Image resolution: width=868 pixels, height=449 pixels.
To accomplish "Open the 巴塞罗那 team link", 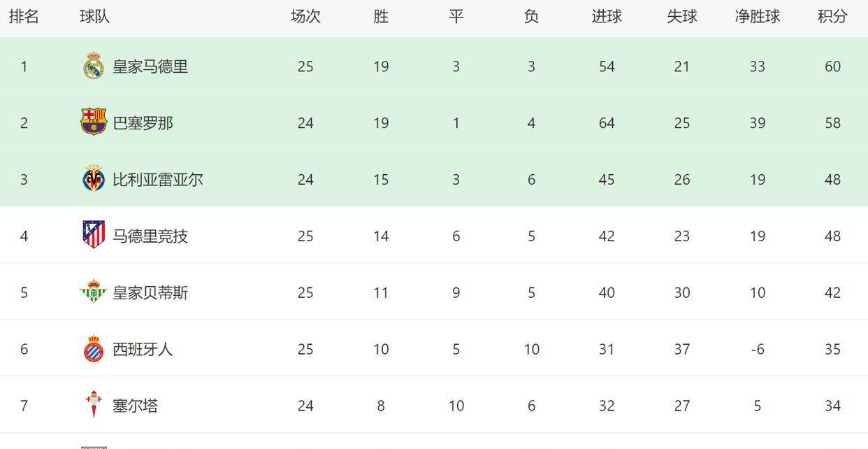I will pos(143,123).
